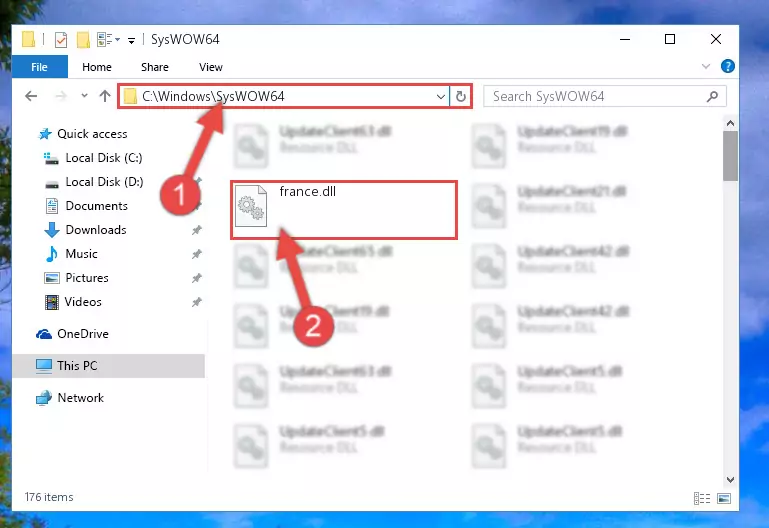Click the pin icon next to Music
The width and height of the screenshot is (769, 528).
[197, 254]
